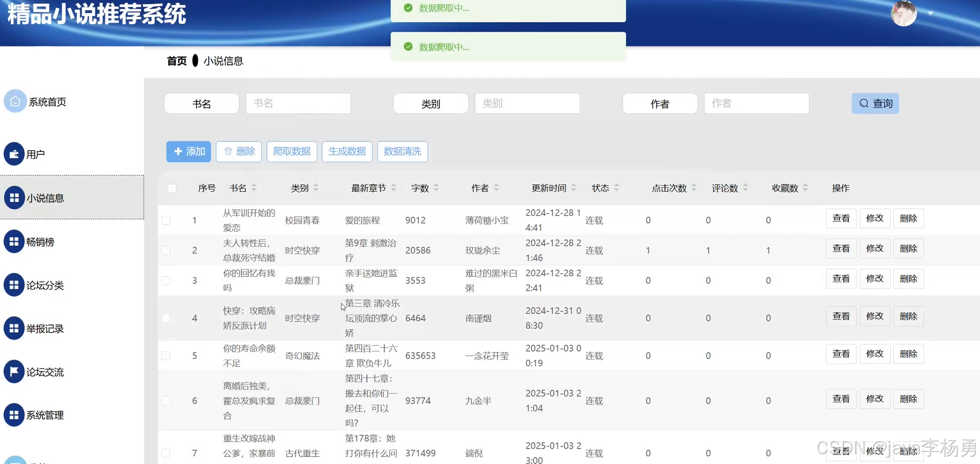This screenshot has height=464, width=980.
Task: Click 修改 for row 2 玫珑余尘
Action: click(x=875, y=249)
